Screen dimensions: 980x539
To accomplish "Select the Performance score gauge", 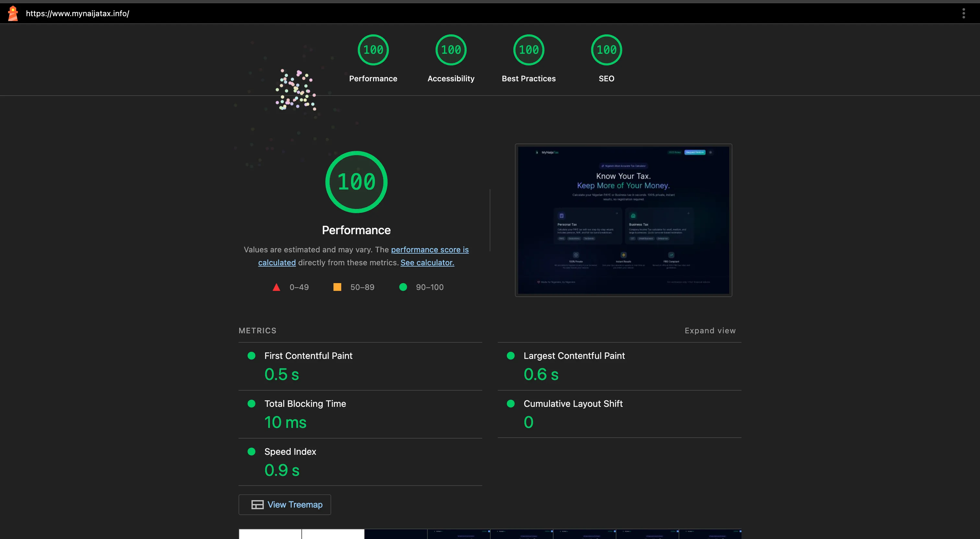I will pyautogui.click(x=373, y=50).
